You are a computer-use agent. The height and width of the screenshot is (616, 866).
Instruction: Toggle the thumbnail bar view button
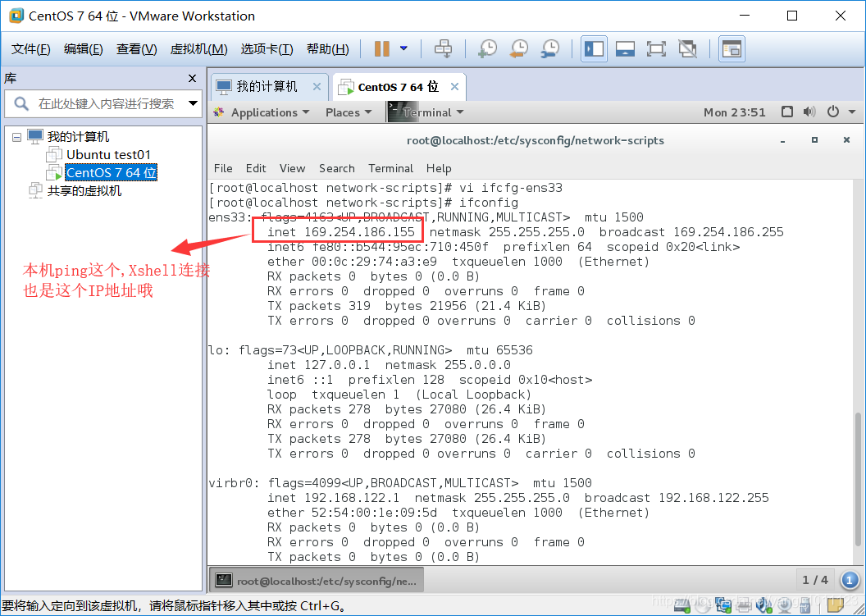pyautogui.click(x=625, y=48)
